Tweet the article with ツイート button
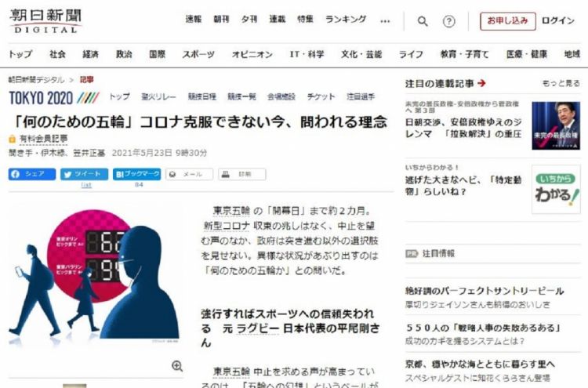588x388 pixels. pos(85,174)
